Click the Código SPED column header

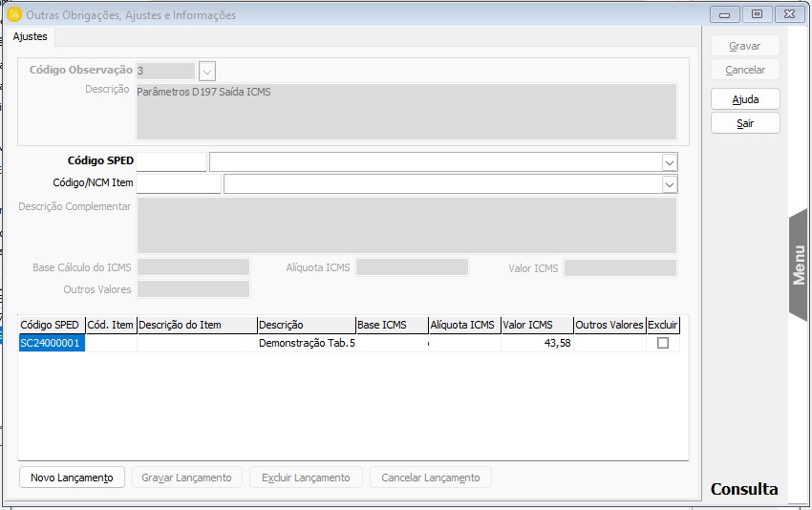click(52, 325)
